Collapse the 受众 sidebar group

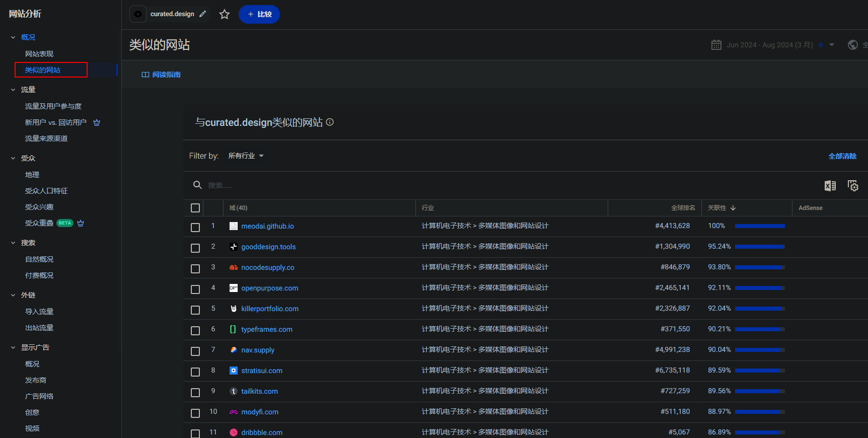(x=14, y=158)
